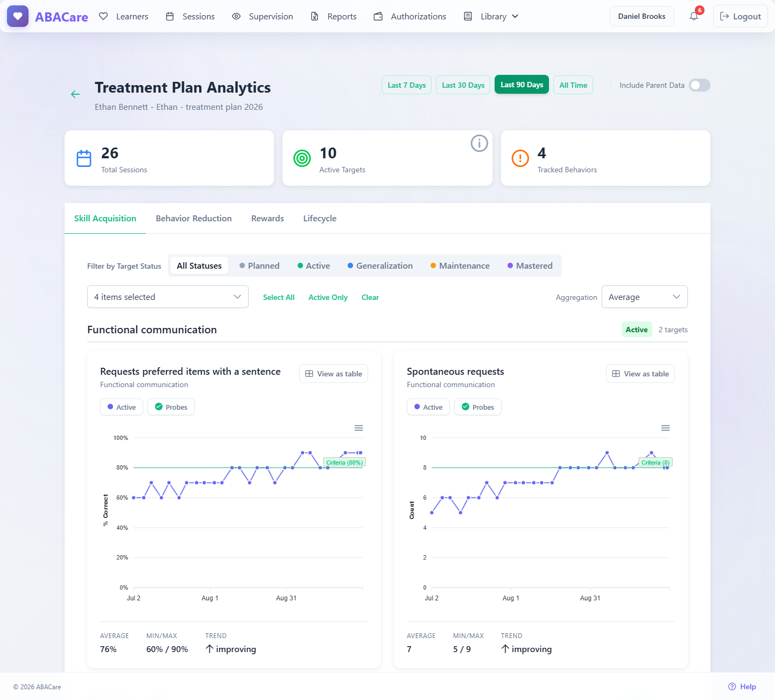Open the notifications bell
The image size is (775, 700).
coord(694,16)
